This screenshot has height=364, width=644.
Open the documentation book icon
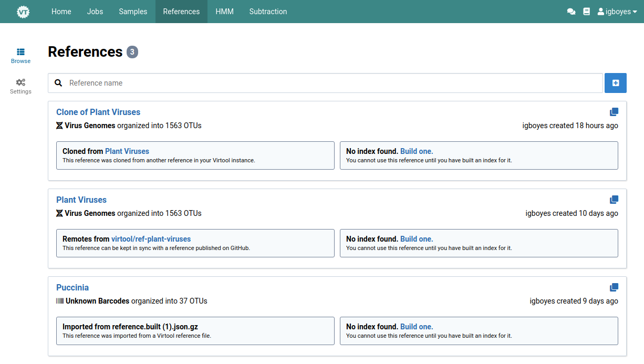[587, 12]
